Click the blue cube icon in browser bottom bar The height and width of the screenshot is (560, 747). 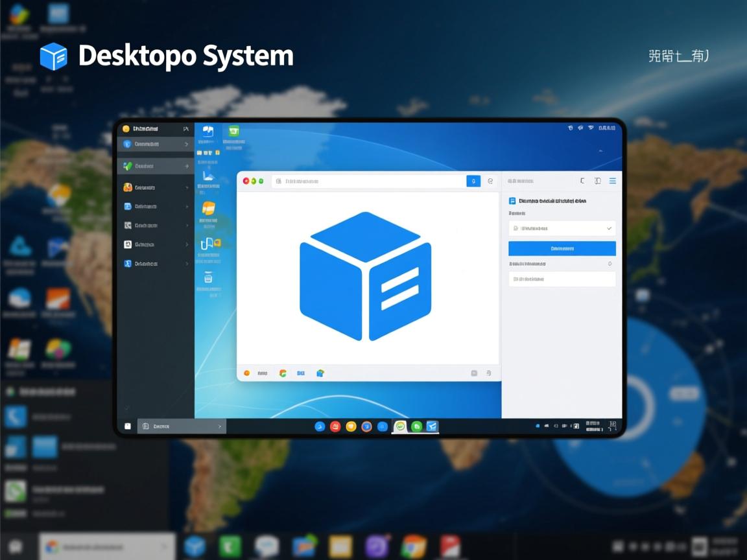pos(320,373)
